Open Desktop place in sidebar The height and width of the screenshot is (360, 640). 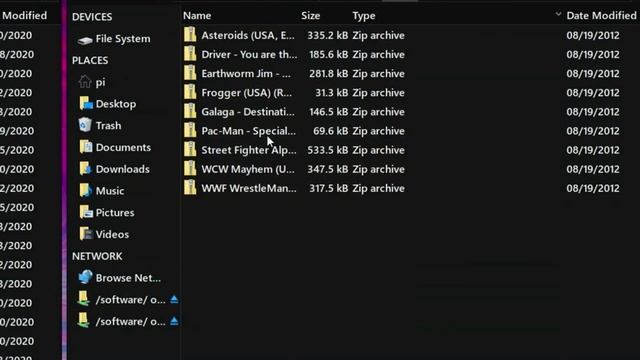(x=116, y=104)
